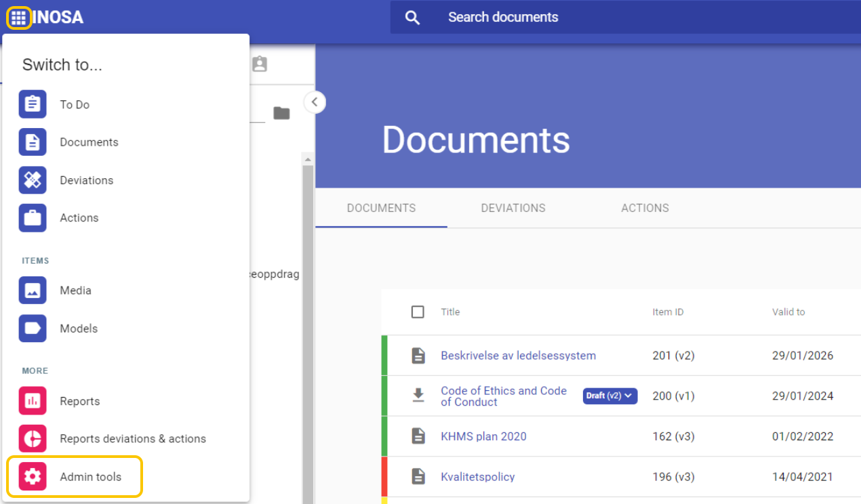Click Item ID value 162 (v3)

pos(673,436)
